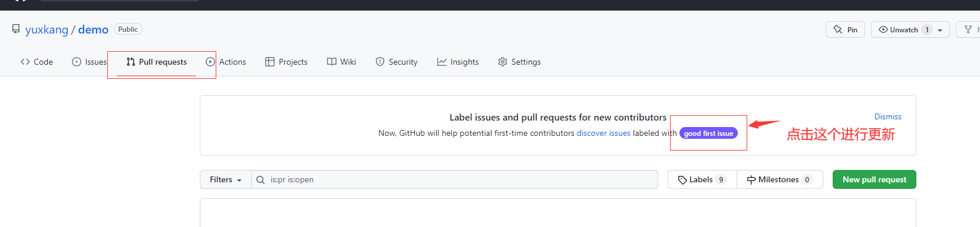Image resolution: width=980 pixels, height=227 pixels.
Task: Open the Security tab
Action: point(397,62)
